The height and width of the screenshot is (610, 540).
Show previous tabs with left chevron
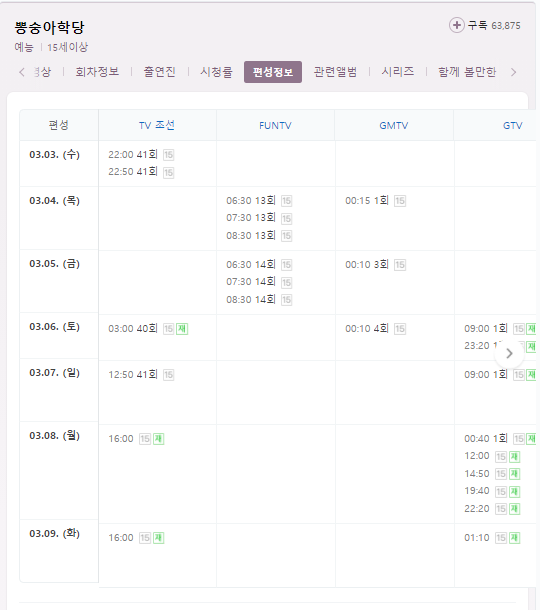[x=22, y=72]
